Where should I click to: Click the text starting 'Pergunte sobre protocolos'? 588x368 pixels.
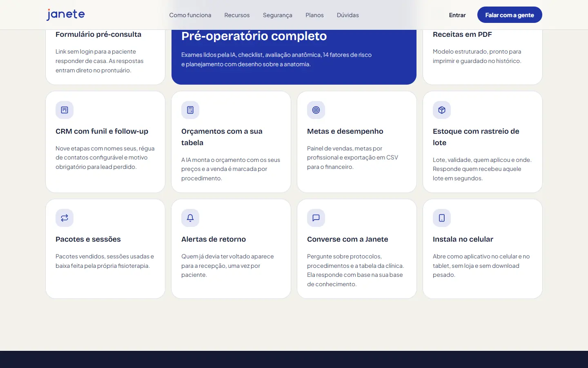coord(355,270)
